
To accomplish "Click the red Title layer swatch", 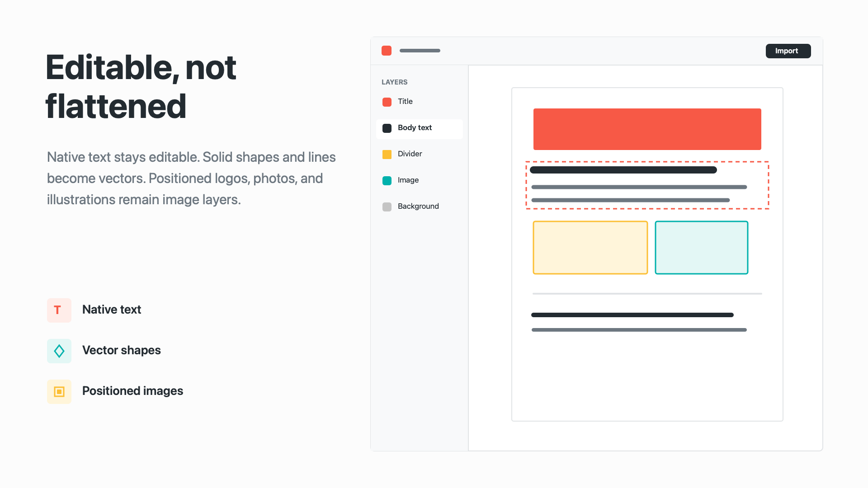I will tap(387, 102).
